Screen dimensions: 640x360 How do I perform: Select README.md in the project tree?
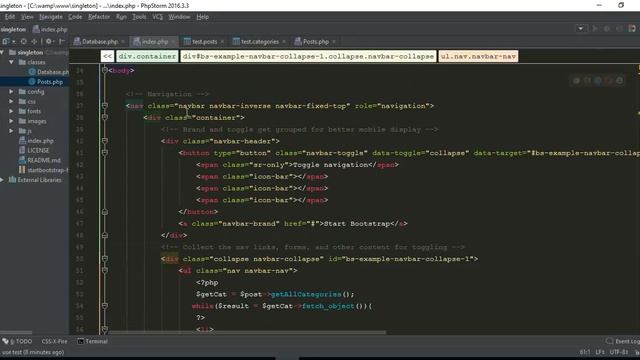click(x=40, y=160)
